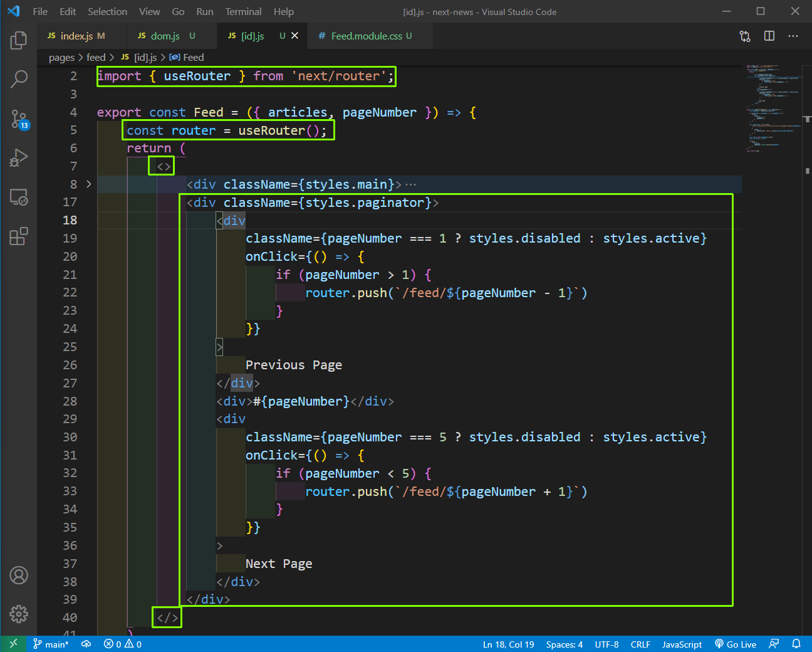Expand folded code at line 8

(89, 184)
